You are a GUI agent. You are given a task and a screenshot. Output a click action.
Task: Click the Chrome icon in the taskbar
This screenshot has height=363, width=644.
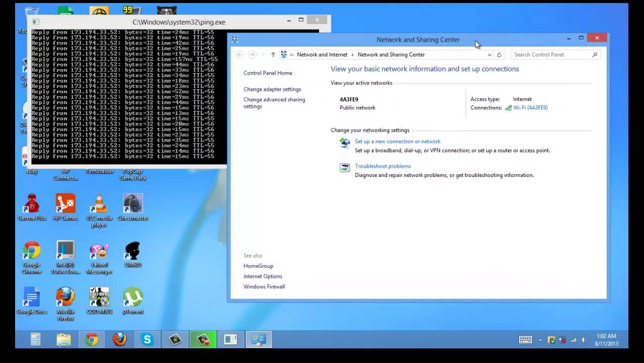(x=92, y=339)
